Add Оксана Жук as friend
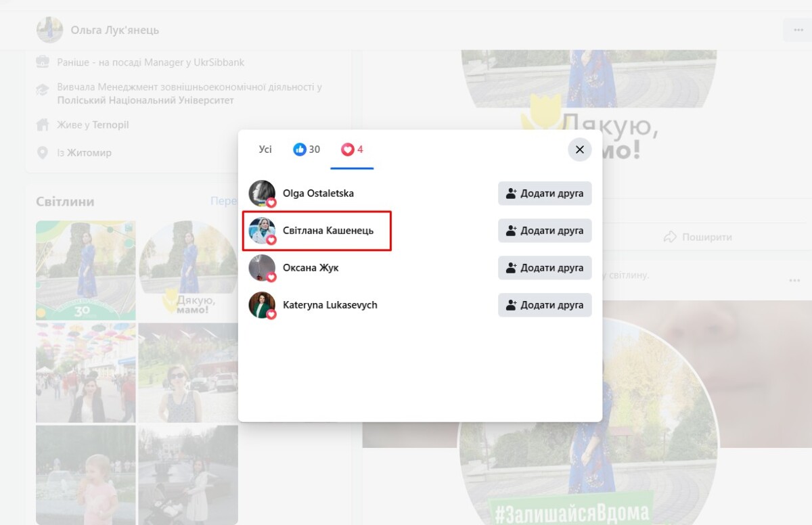The width and height of the screenshot is (812, 525). point(545,268)
